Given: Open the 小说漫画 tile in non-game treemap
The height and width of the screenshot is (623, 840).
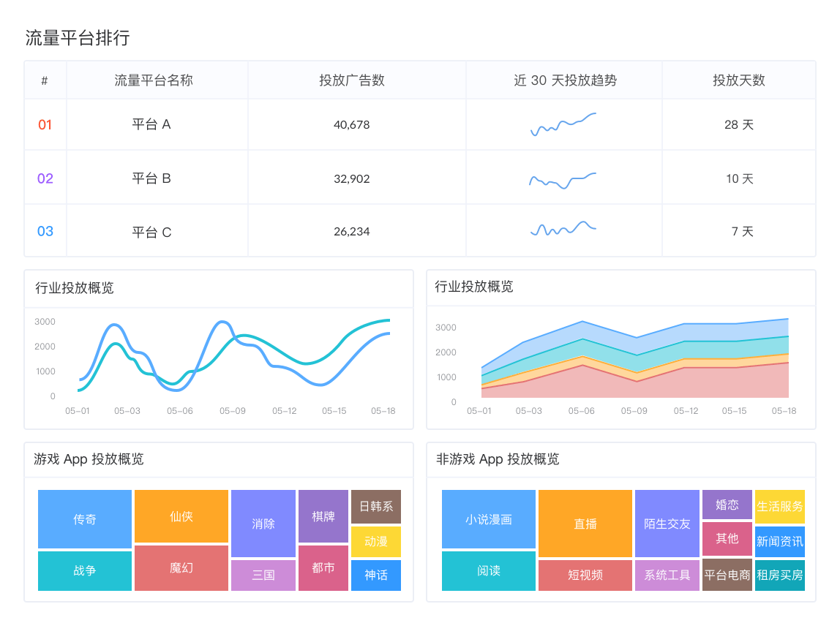Looking at the screenshot, I should point(489,519).
